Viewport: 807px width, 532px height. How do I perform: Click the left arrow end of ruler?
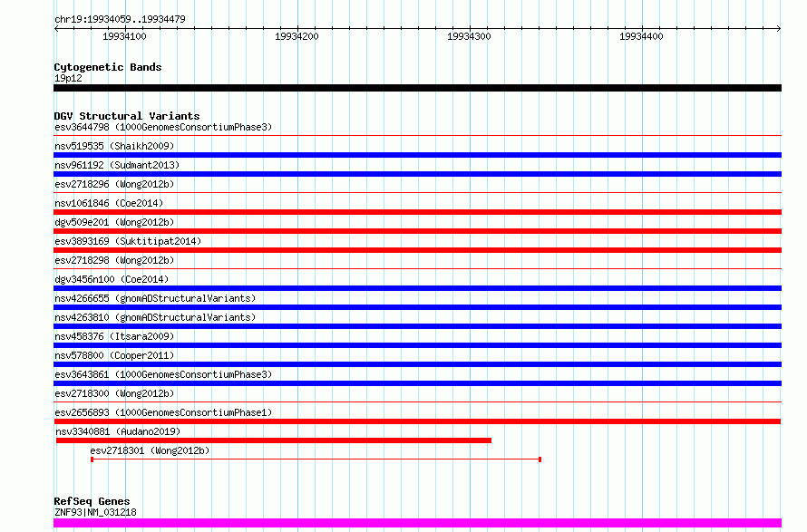click(56, 29)
